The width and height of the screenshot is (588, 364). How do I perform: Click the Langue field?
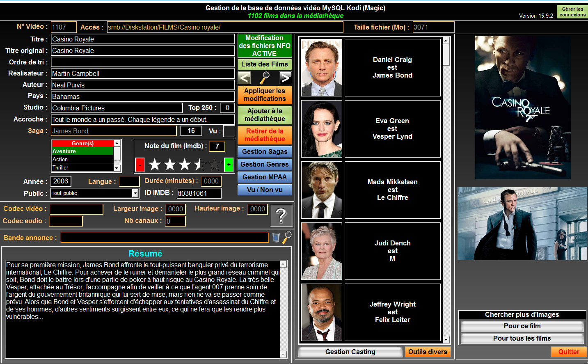(129, 181)
